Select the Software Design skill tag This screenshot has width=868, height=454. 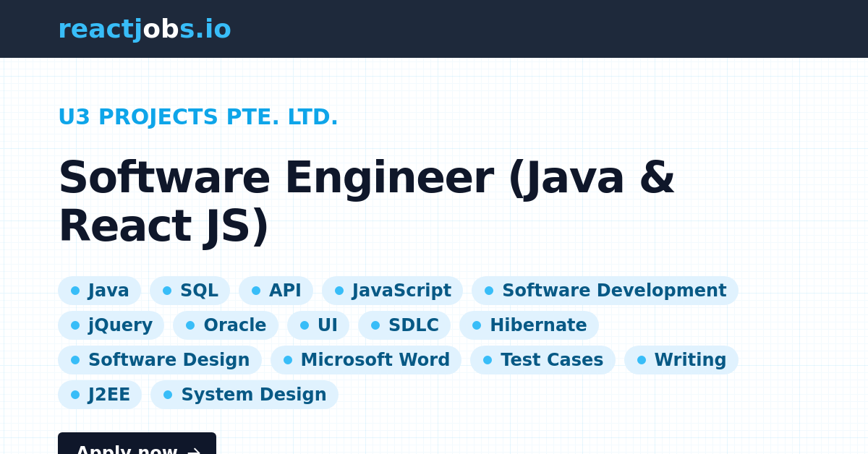pyautogui.click(x=159, y=359)
